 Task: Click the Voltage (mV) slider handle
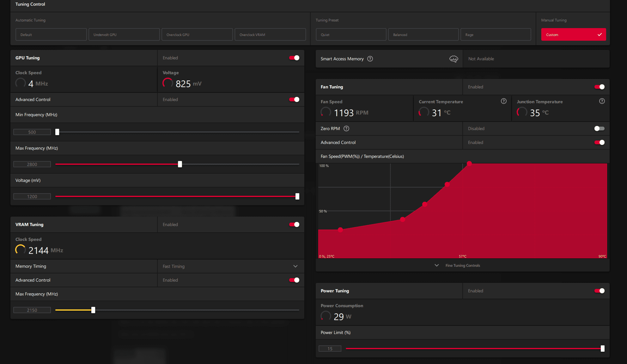pos(297,196)
